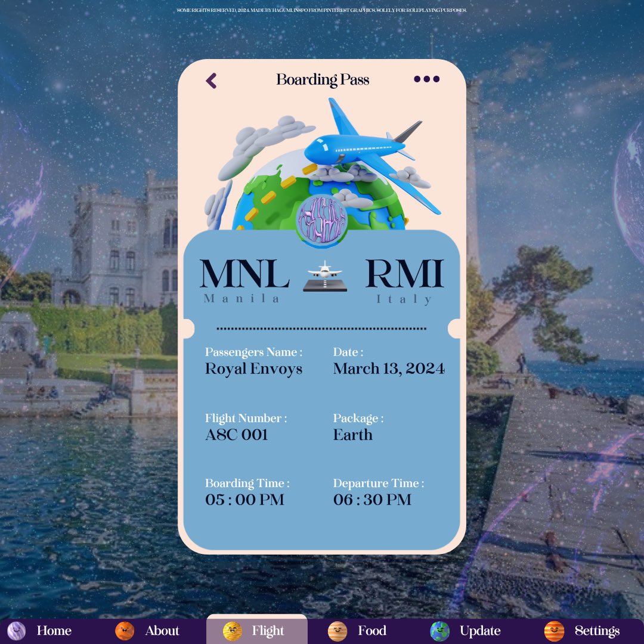Go to the Update tab
The image size is (644, 644).
click(466, 630)
